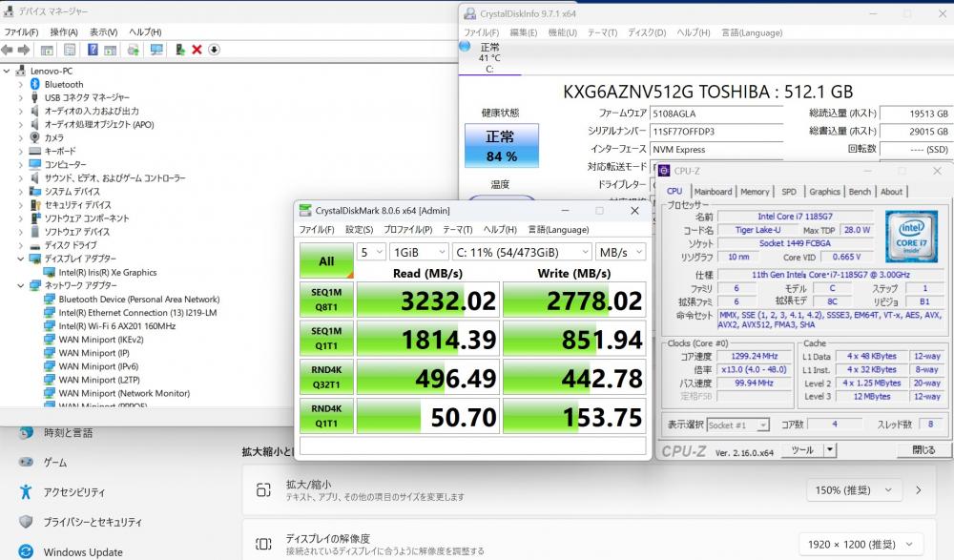
Task: Expand the カメラ category chevron
Action: [21, 137]
